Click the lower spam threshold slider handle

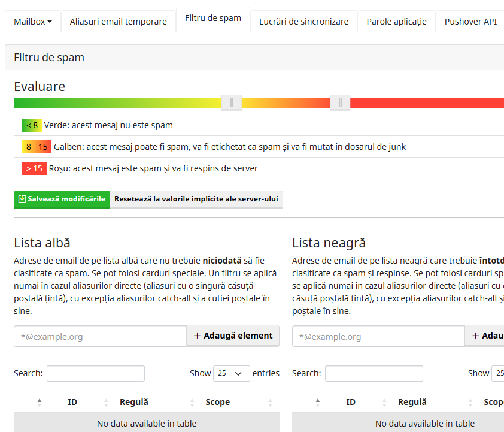[232, 103]
